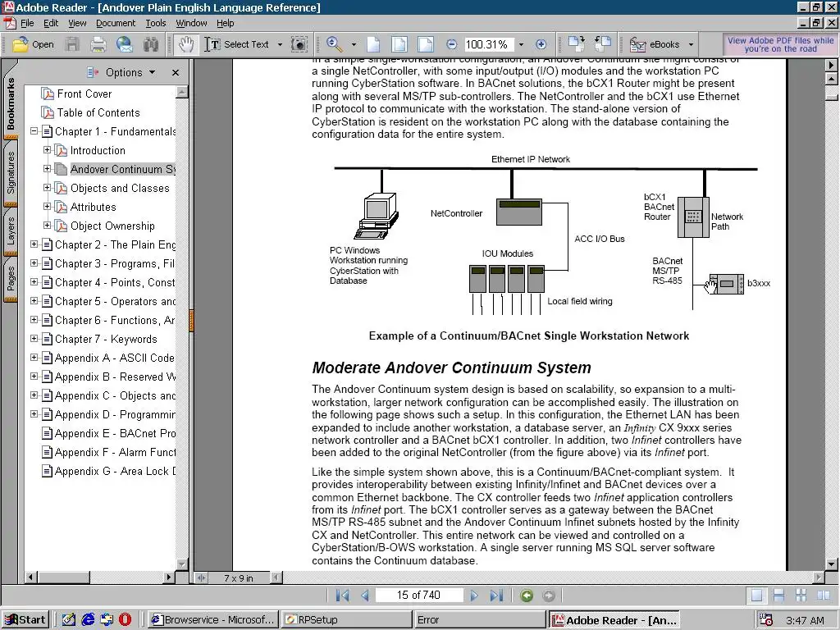Open the Help menu

(x=225, y=23)
